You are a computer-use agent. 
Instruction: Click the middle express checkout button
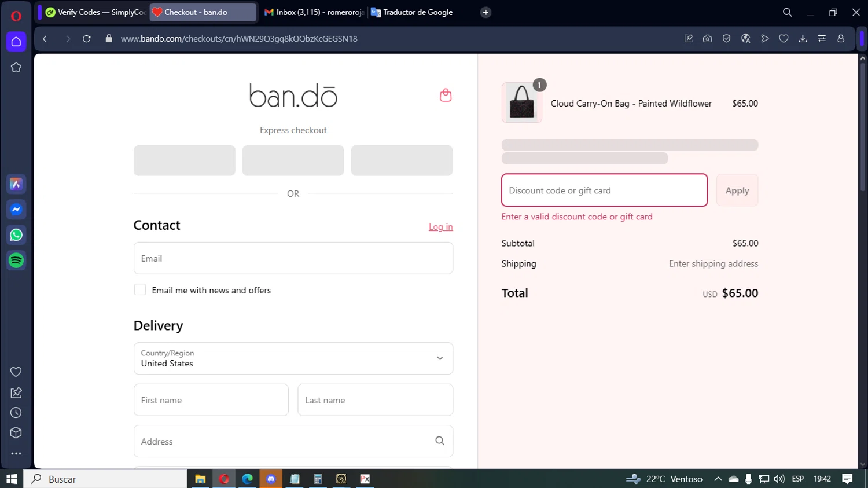pos(293,160)
